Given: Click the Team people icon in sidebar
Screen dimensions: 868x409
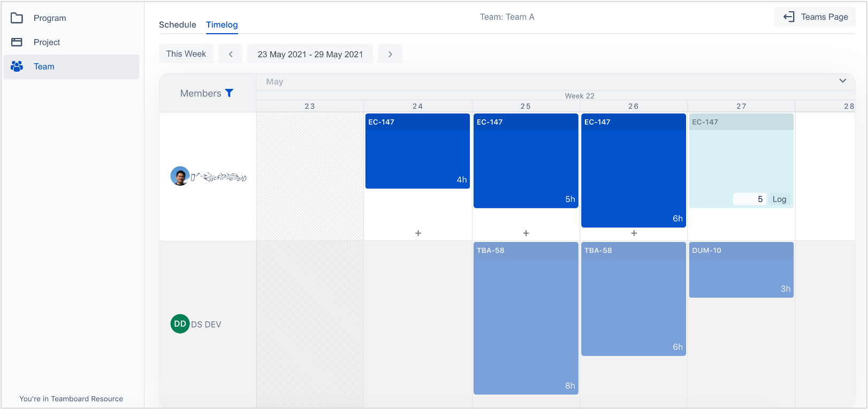Looking at the screenshot, I should tap(17, 66).
